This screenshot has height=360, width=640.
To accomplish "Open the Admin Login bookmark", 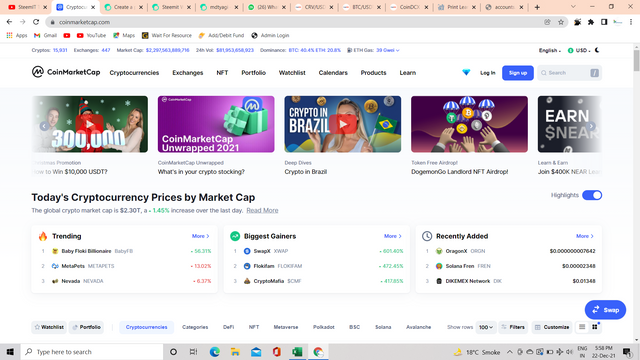I will 270,36.
